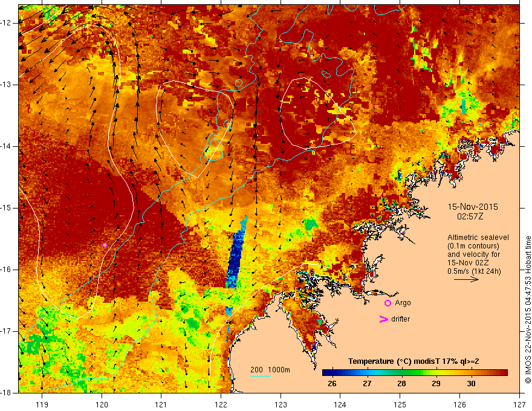Viewport: 532px width, 411px height.
Task: Click the 'Temperature (°C) modisT 17% ql>=2' title
Action: (x=414, y=361)
